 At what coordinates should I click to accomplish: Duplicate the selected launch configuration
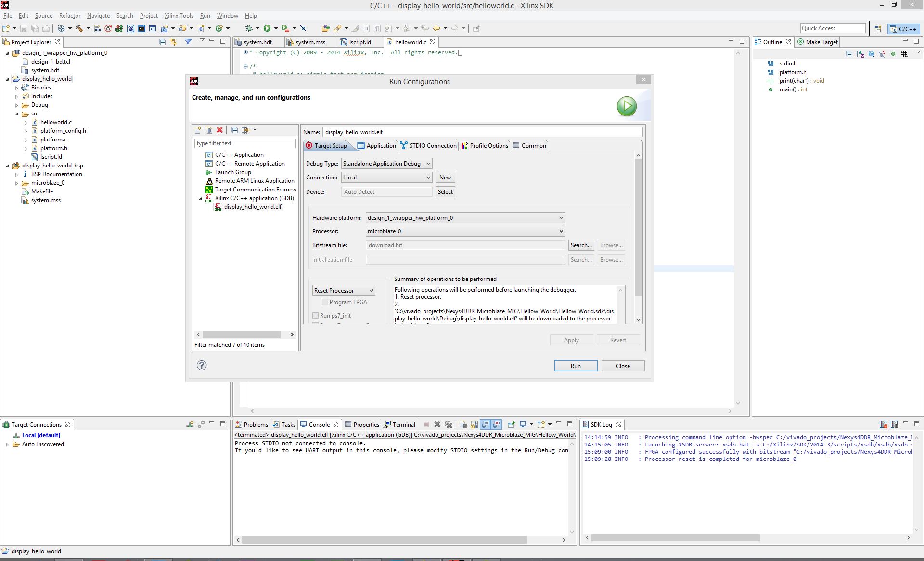coord(208,130)
